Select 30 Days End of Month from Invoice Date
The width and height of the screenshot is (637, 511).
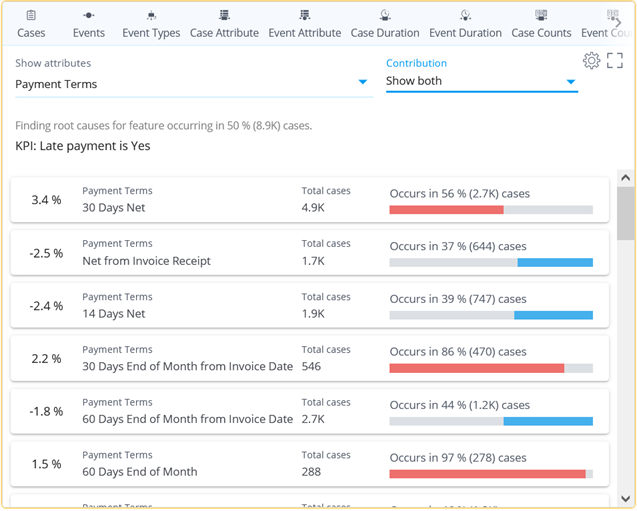coord(310,358)
